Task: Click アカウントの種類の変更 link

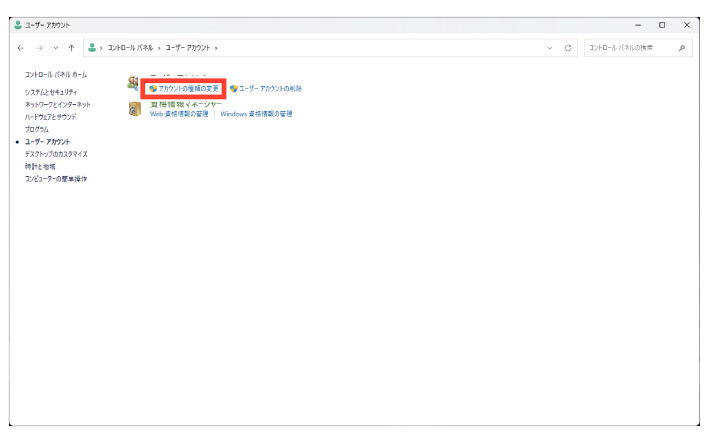Action: coord(188,89)
